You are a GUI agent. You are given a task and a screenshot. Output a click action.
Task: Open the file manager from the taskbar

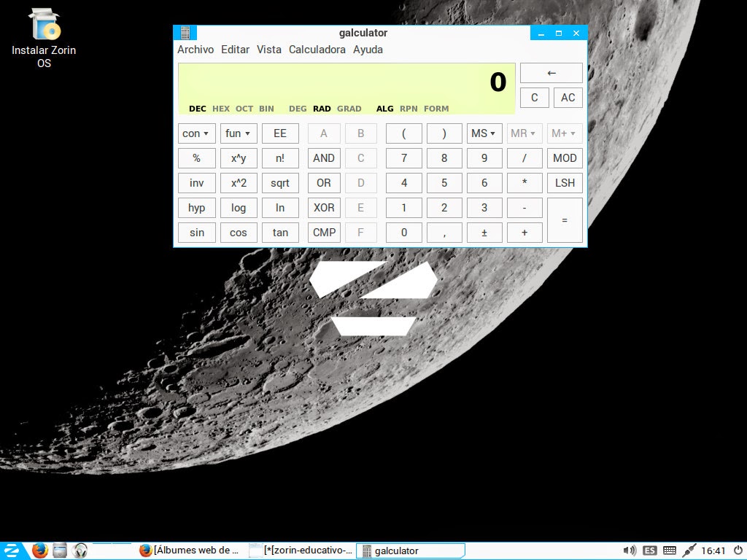coord(60,551)
